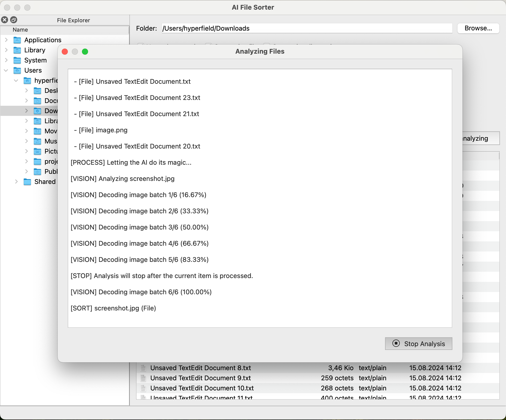Click the stop icon inside Stop Analysis button
Image resolution: width=506 pixels, height=420 pixels.
[x=396, y=344]
